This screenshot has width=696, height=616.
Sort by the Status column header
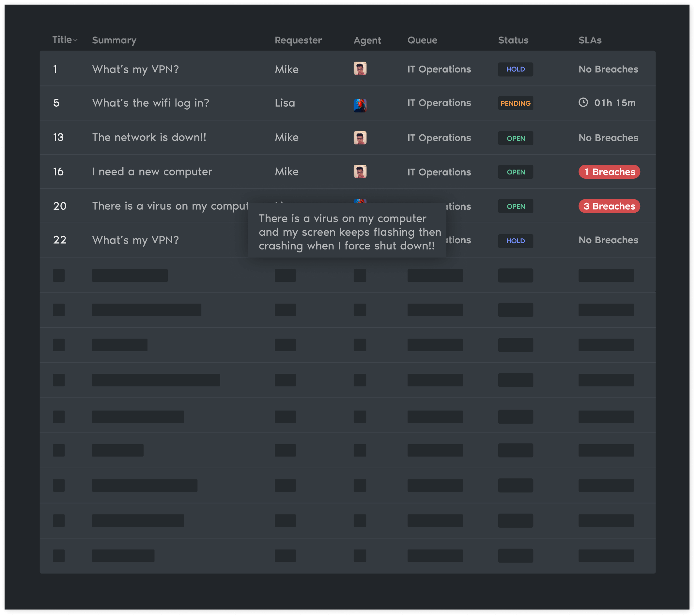tap(513, 40)
